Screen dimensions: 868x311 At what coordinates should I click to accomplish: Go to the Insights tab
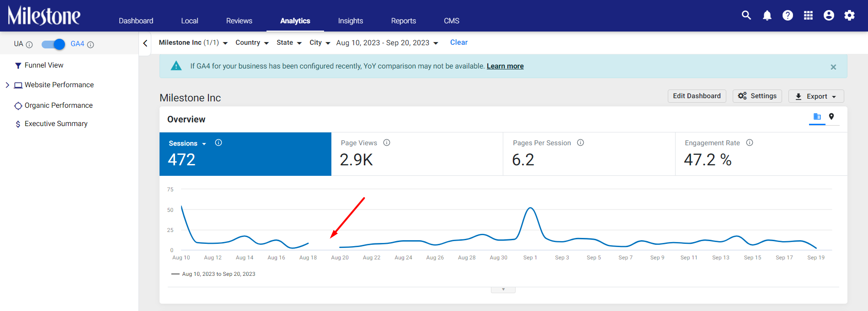click(x=350, y=21)
